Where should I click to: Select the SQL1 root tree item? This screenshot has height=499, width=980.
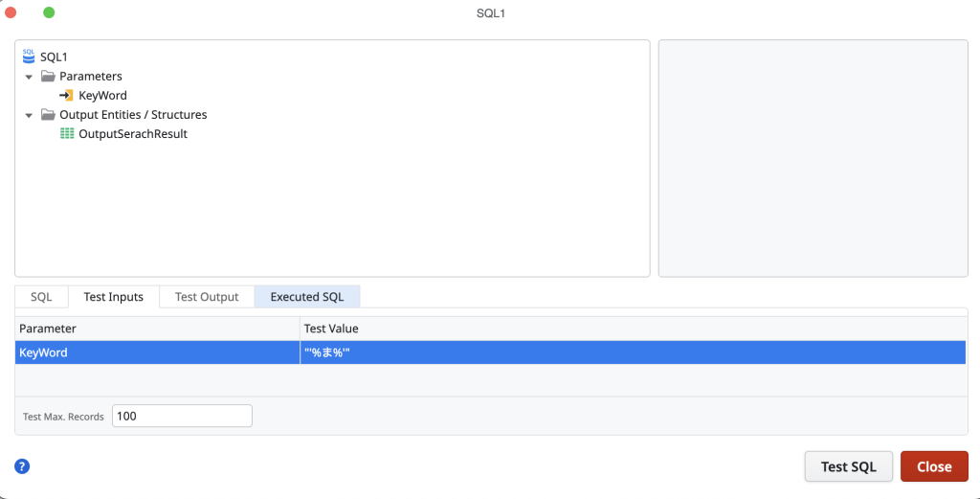[x=54, y=57]
